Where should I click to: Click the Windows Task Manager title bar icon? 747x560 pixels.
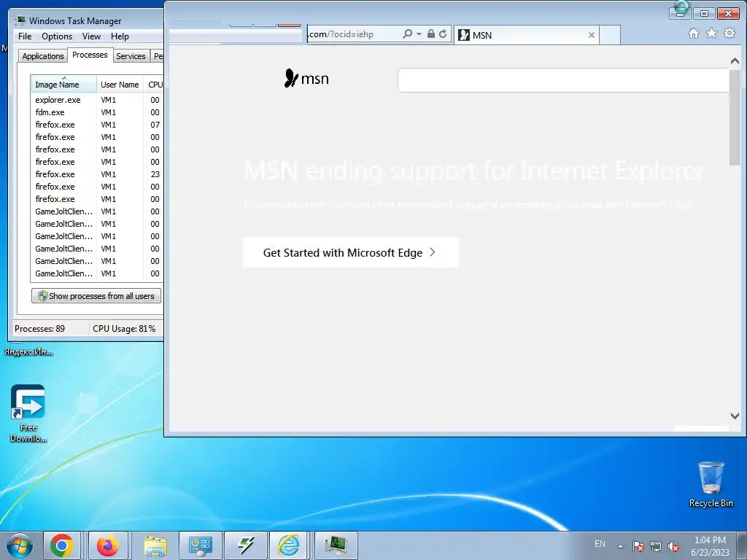20,20
